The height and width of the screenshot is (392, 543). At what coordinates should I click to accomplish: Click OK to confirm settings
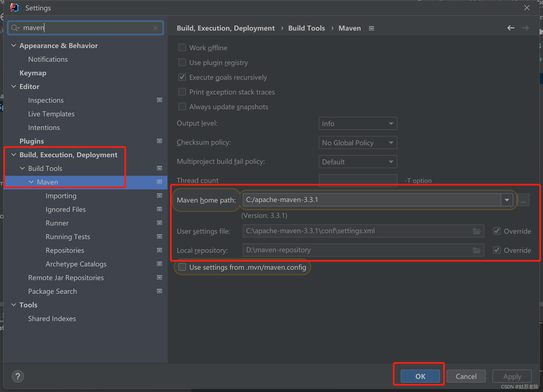point(420,376)
